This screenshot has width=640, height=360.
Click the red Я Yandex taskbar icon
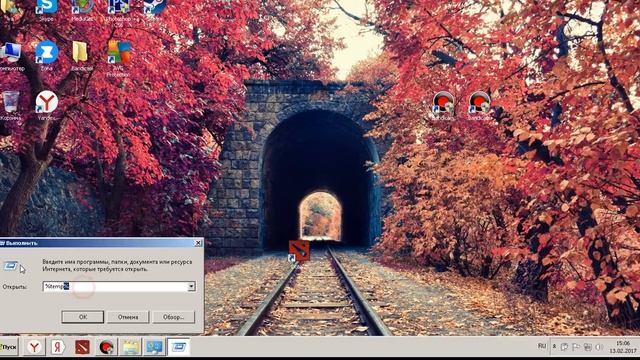coord(58,347)
